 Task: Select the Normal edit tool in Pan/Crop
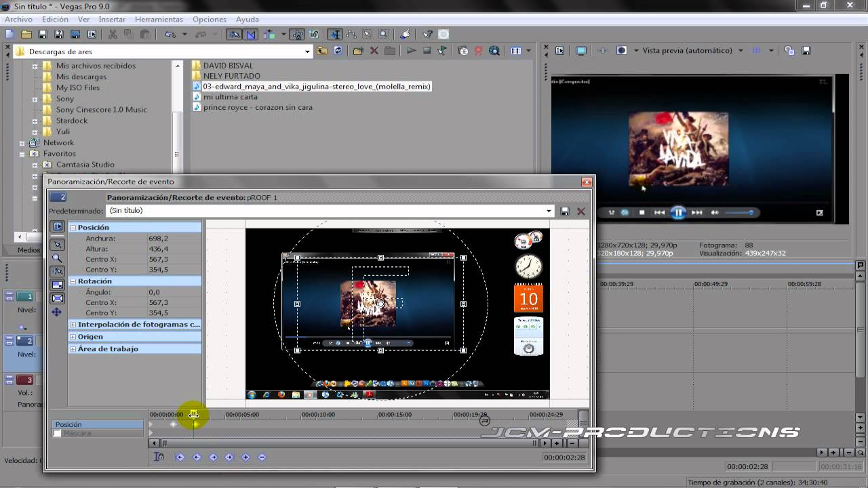[x=58, y=244]
